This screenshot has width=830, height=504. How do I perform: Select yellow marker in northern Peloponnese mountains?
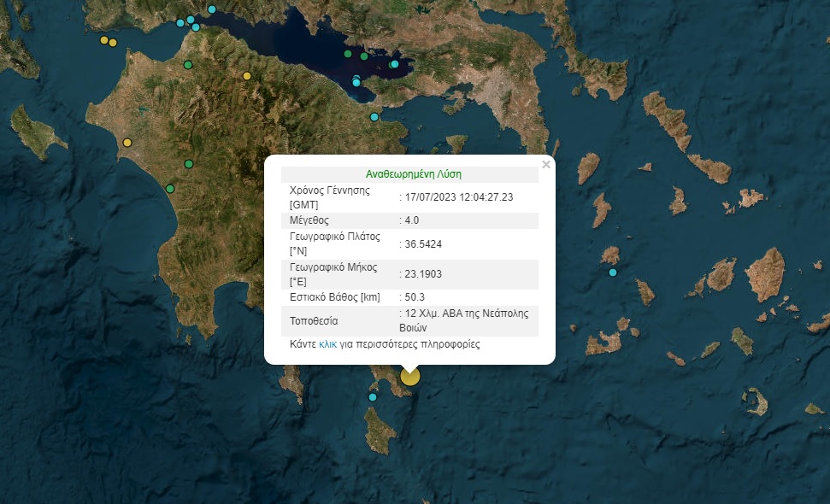tap(247, 76)
